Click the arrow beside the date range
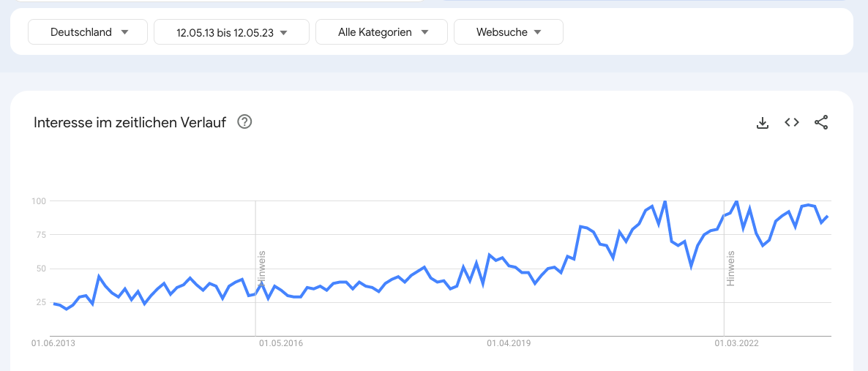Screen dimensions: 868x371 283,33
